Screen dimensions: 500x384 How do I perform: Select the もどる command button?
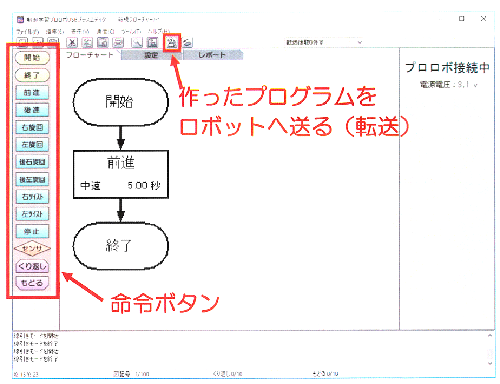tap(32, 283)
